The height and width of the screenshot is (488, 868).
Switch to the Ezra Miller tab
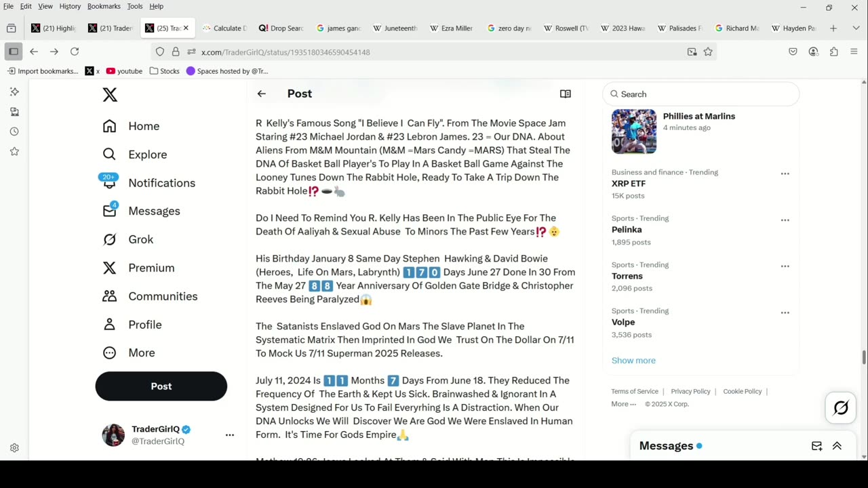(452, 28)
